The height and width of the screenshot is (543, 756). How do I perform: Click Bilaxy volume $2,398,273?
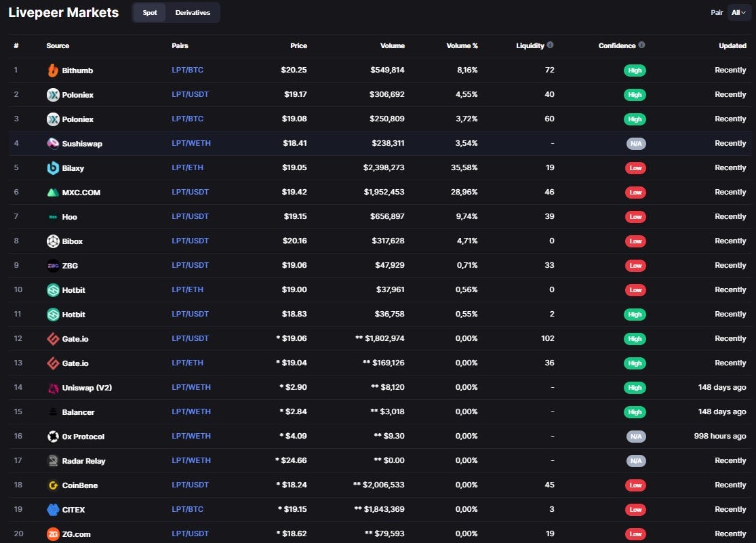(384, 168)
